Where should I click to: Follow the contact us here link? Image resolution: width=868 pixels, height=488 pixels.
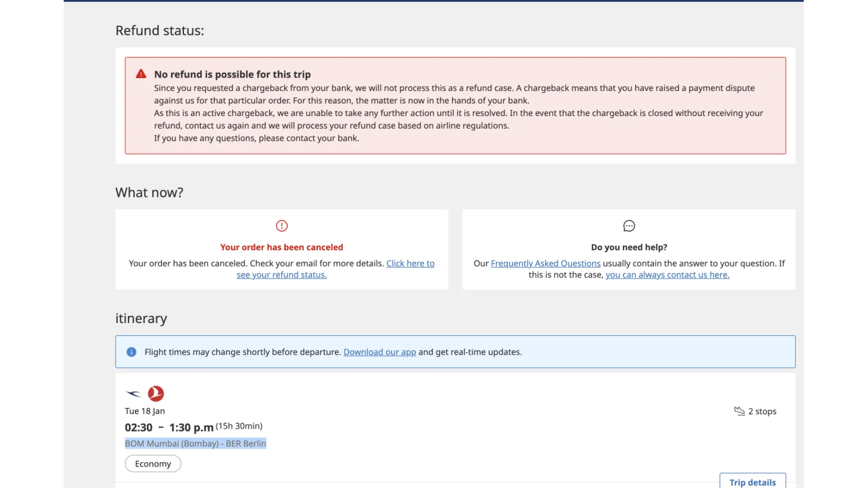click(667, 275)
